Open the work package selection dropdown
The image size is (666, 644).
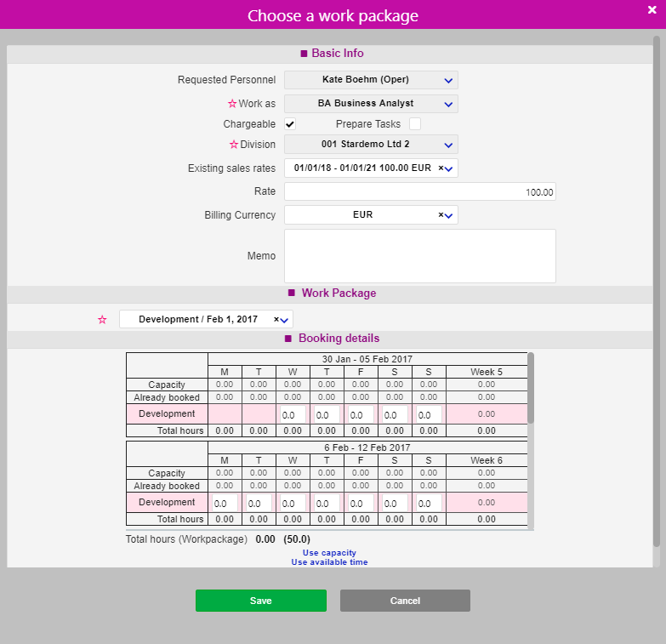[285, 320]
